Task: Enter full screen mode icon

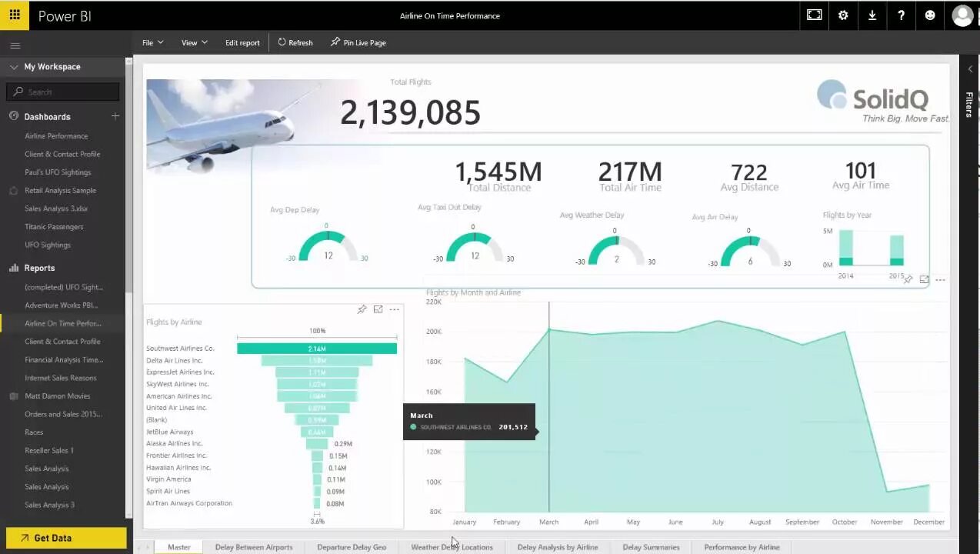Action: [814, 15]
